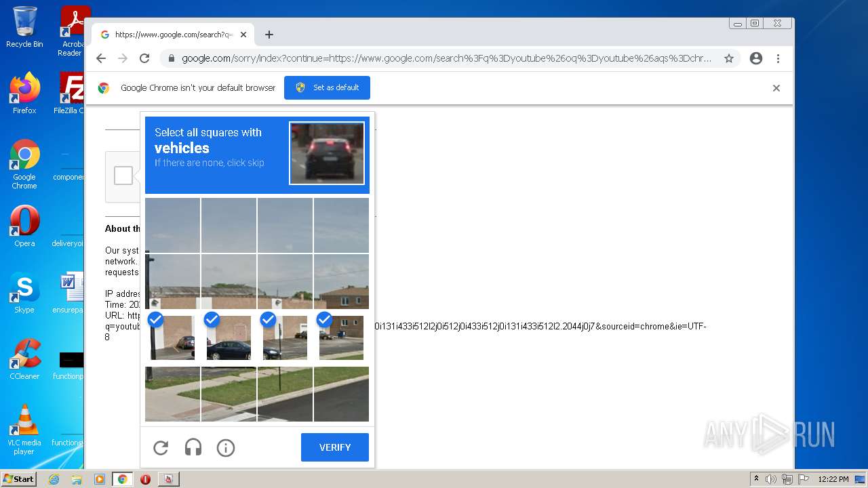Click the taskbar clock 12:22 PM
Screen dimensions: 868x488
(x=833, y=479)
